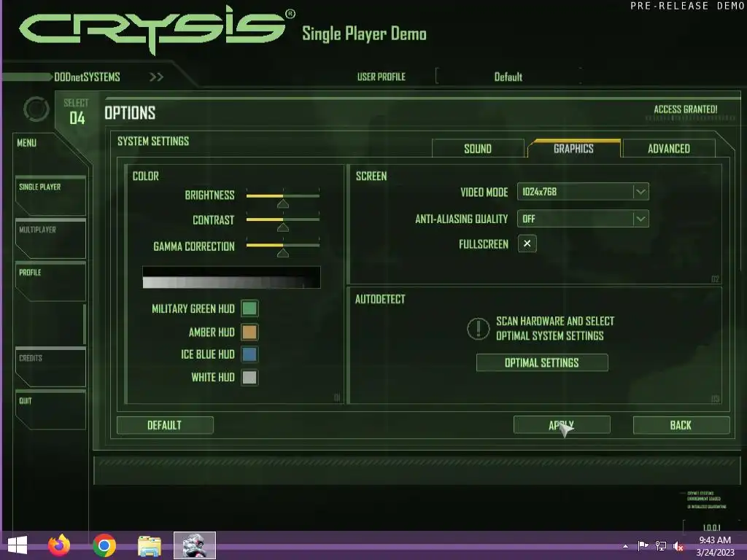
Task: Open the Profile menu item
Action: click(50, 281)
